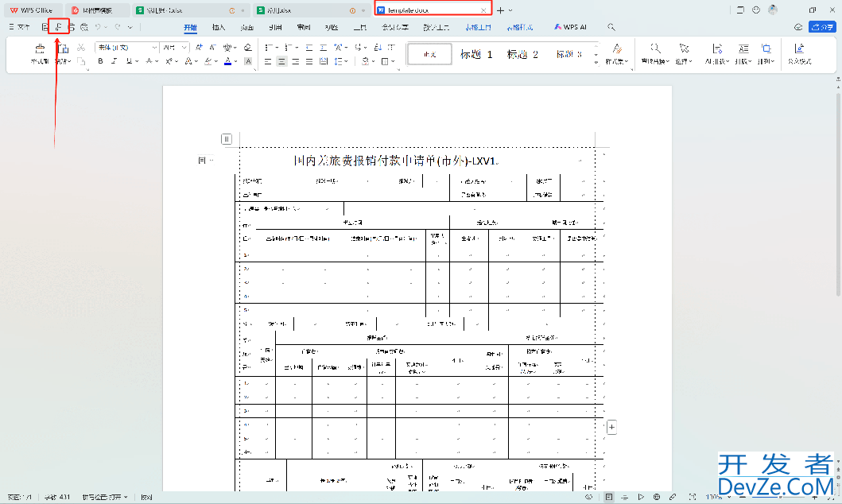Apply the Heading 1 style

pyautogui.click(x=476, y=55)
